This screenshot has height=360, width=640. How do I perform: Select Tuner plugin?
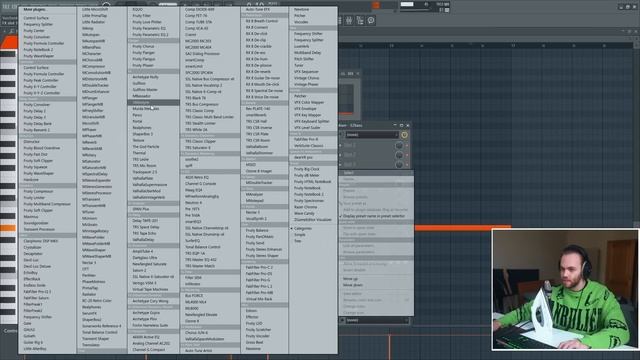299,65
